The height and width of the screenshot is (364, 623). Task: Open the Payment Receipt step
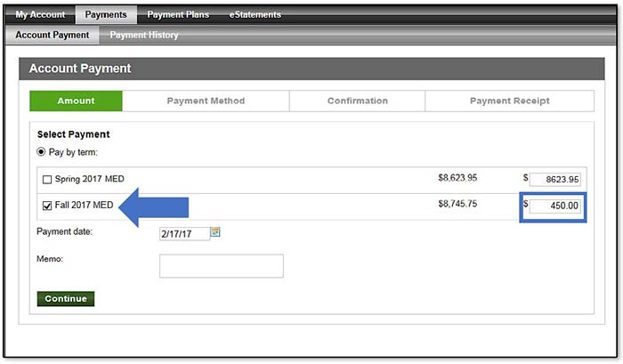(x=510, y=101)
